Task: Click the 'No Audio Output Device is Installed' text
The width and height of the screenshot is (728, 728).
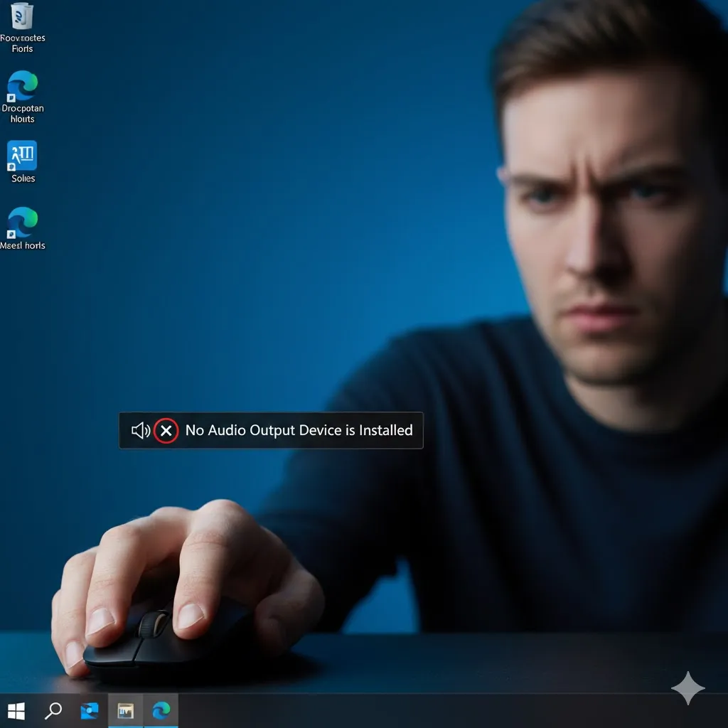Action: point(299,430)
